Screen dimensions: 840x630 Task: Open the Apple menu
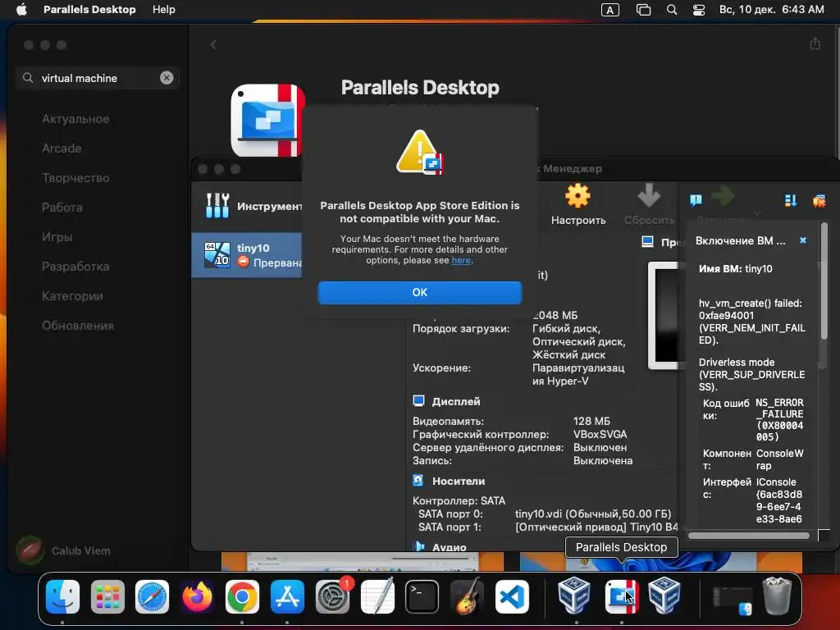coord(21,10)
